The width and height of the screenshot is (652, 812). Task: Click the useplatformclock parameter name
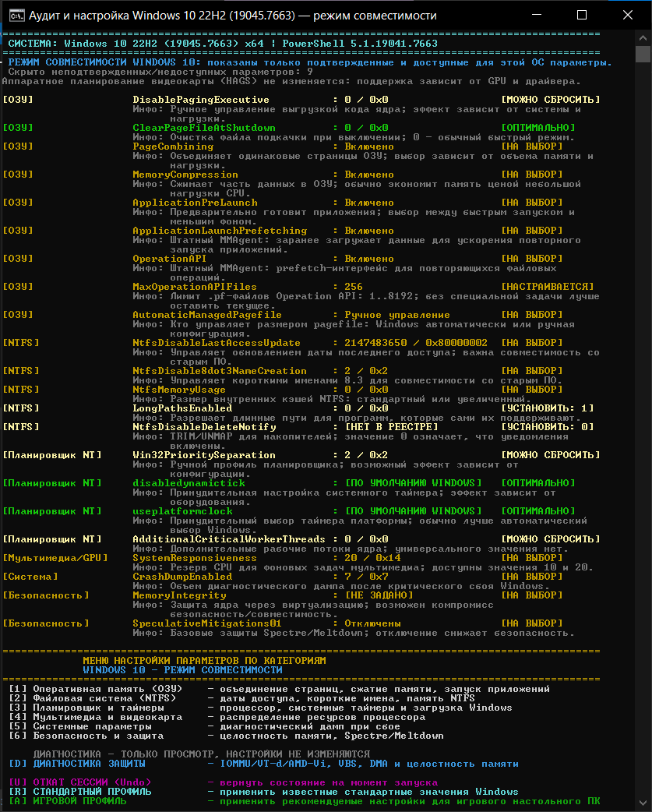click(x=182, y=511)
